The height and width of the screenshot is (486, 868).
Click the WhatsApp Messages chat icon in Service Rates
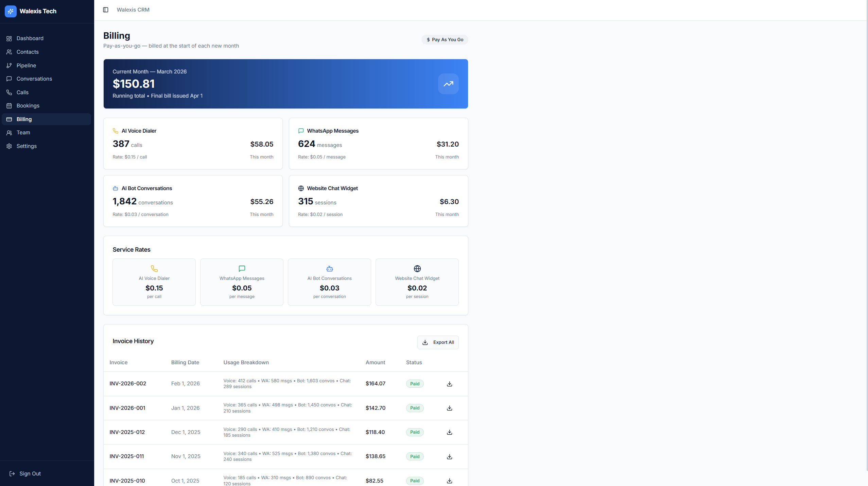[x=241, y=268]
